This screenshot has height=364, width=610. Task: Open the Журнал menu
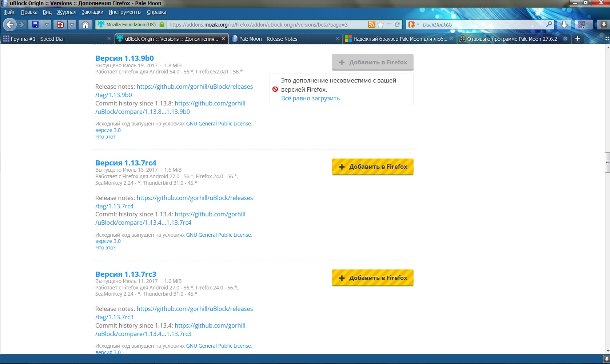67,12
